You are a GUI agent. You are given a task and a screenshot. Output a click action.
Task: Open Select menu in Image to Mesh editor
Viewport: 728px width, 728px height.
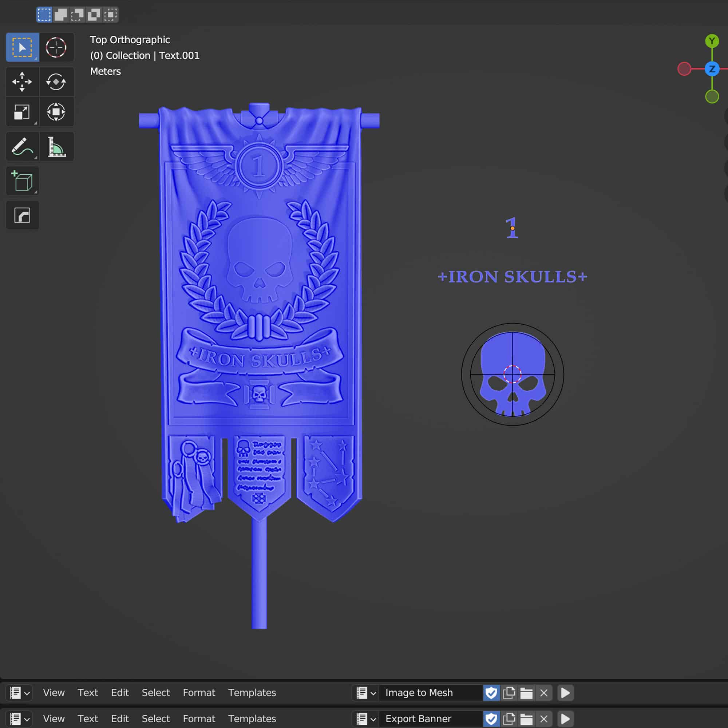156,693
